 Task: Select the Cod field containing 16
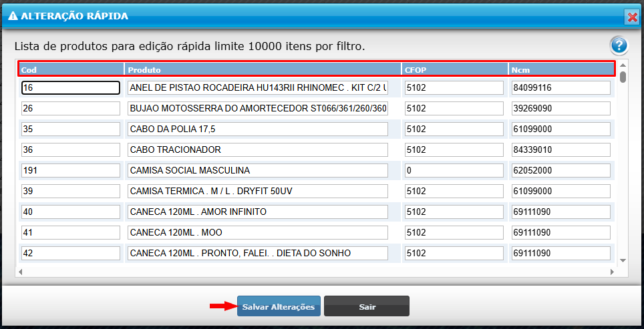point(71,87)
